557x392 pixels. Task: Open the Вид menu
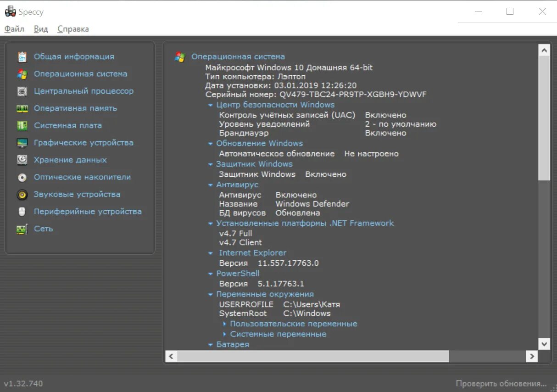coord(41,29)
